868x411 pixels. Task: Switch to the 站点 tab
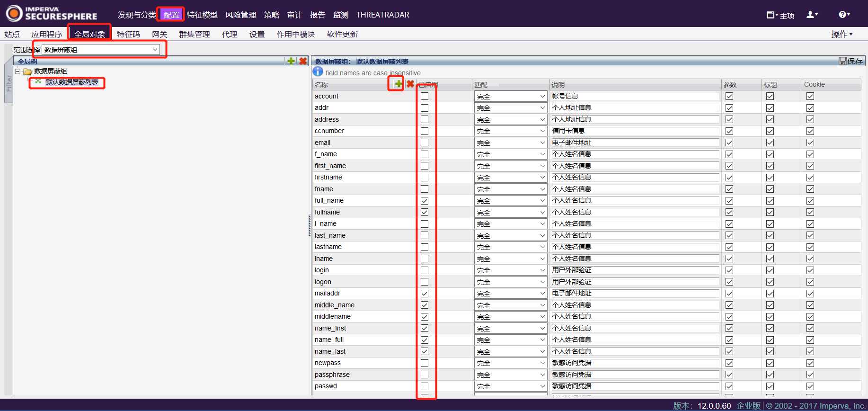[x=12, y=34]
